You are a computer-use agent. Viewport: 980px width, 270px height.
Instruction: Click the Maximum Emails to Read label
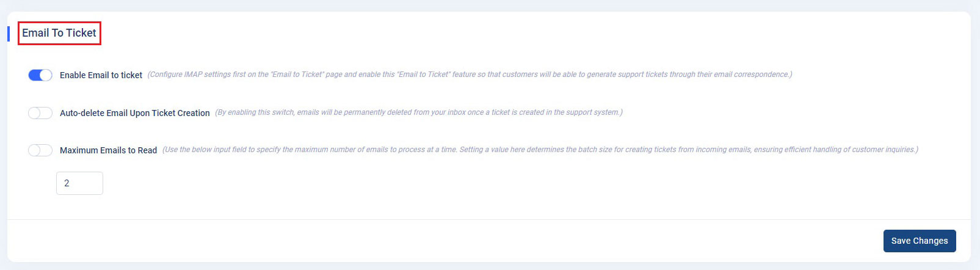click(108, 150)
